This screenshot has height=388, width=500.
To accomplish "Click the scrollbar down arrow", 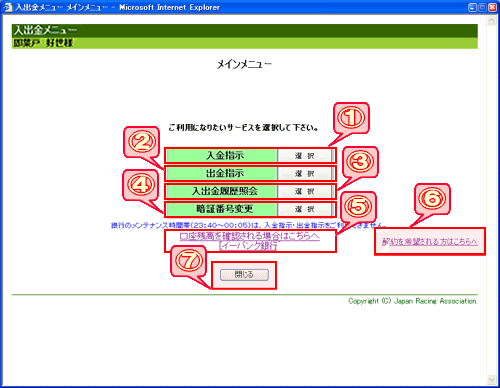I will [491, 380].
